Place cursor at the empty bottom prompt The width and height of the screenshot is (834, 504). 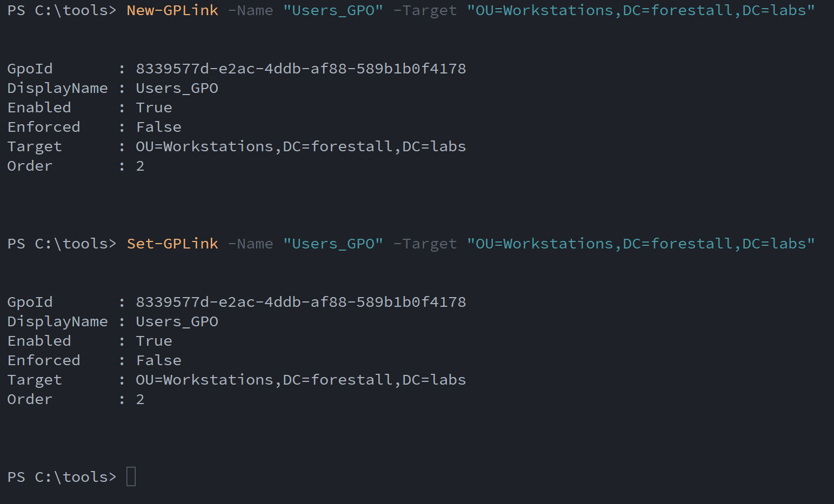(x=131, y=477)
